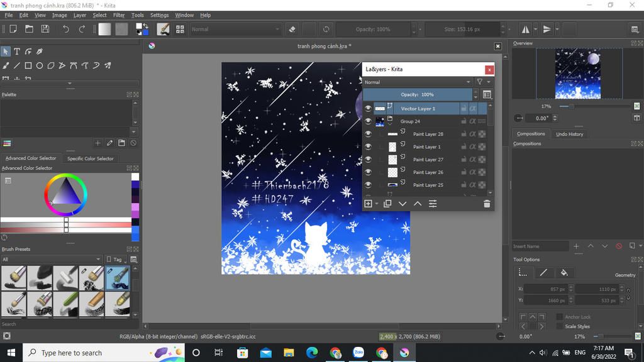Select the Multibrush tool

108,65
